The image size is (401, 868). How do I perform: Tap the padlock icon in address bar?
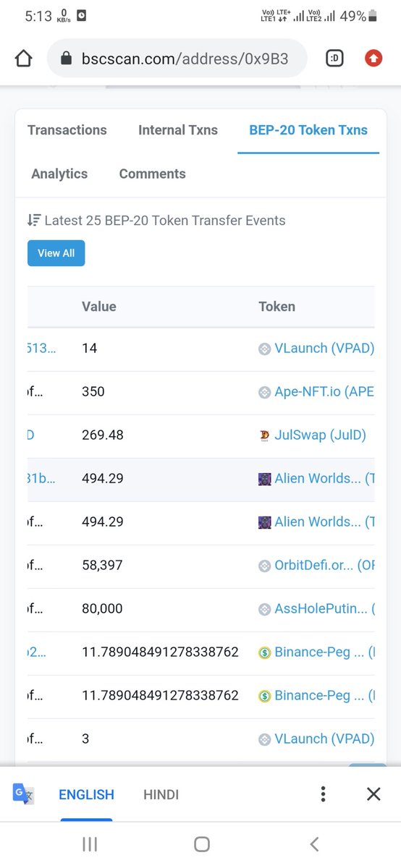tap(67, 59)
